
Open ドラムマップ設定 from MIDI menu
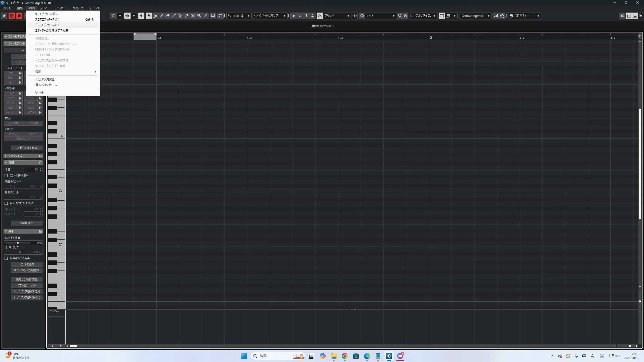point(46,79)
